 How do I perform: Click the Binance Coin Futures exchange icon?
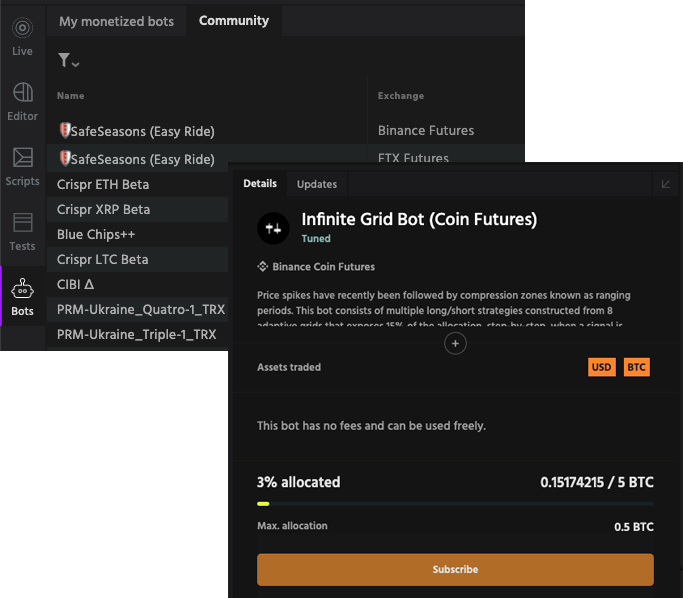click(262, 267)
